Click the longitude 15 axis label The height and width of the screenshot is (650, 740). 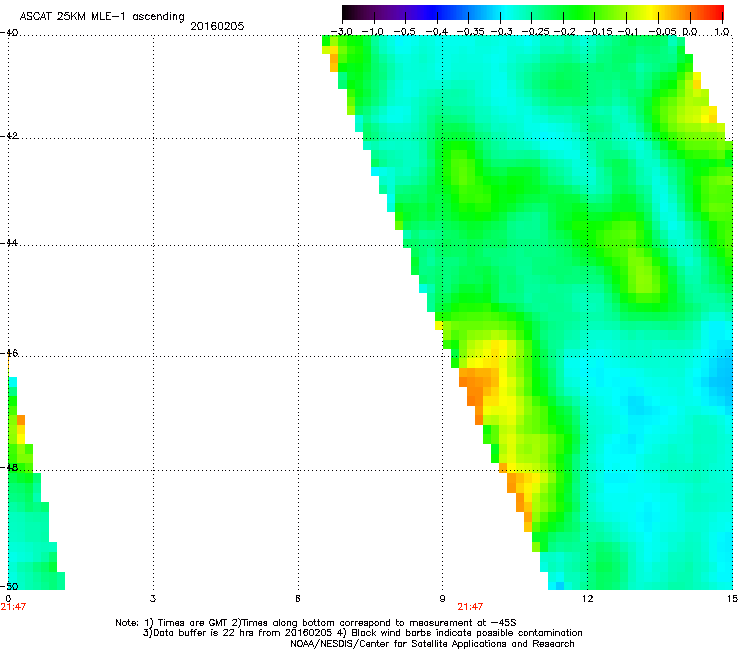[x=732, y=599]
